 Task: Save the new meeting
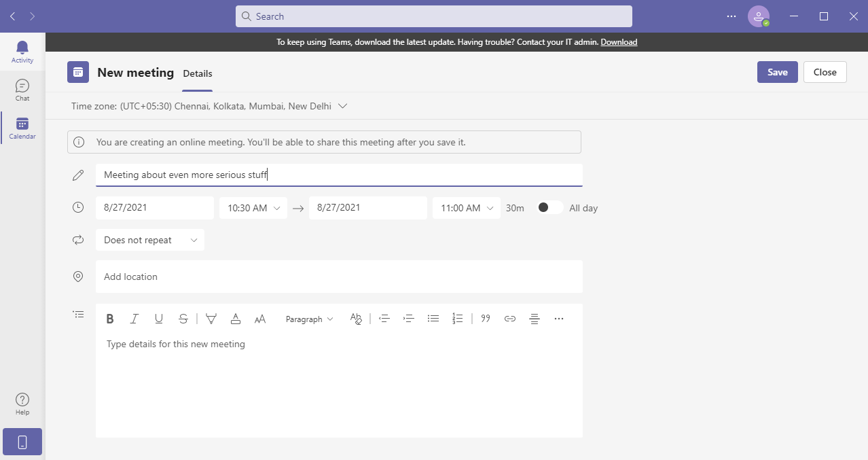tap(777, 72)
